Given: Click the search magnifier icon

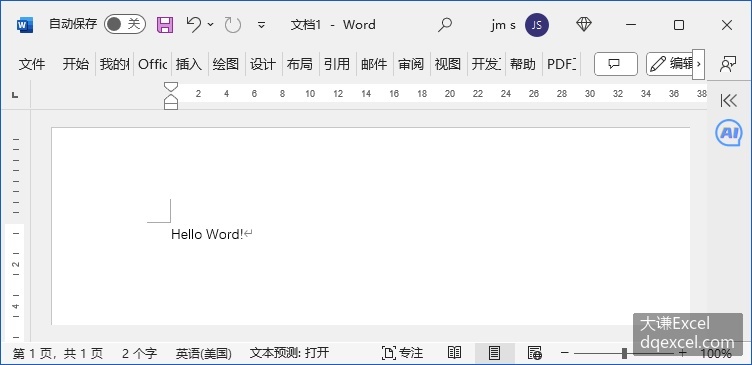Looking at the screenshot, I should point(445,24).
